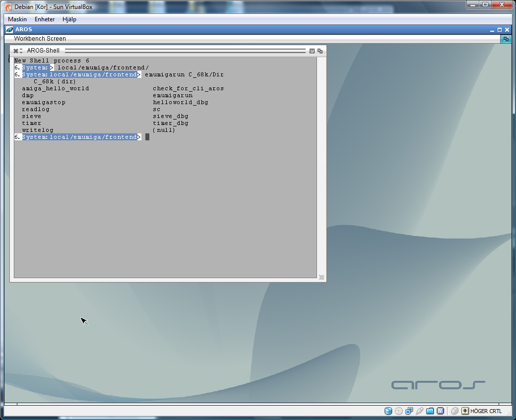Screen dimensions: 516x420
Task: Minimize the Sun VirtualBox window
Action: coord(472,4)
